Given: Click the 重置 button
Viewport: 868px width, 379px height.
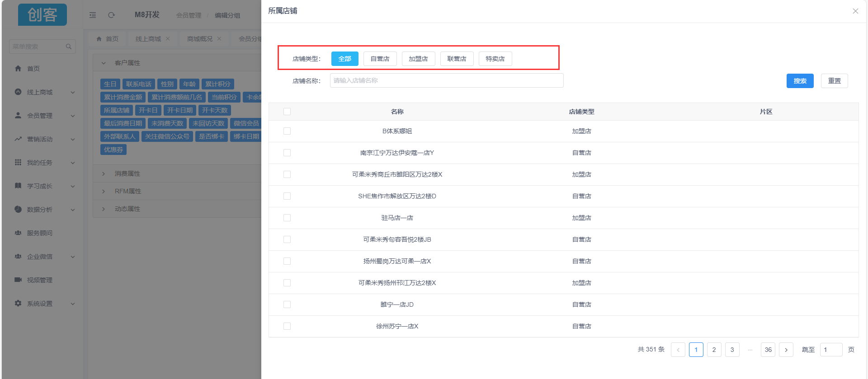Looking at the screenshot, I should click(x=835, y=81).
